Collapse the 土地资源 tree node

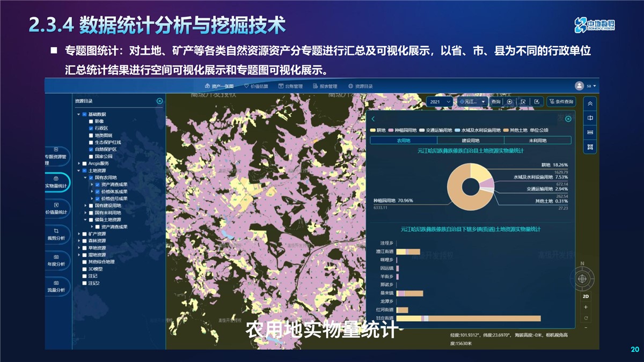78,171
